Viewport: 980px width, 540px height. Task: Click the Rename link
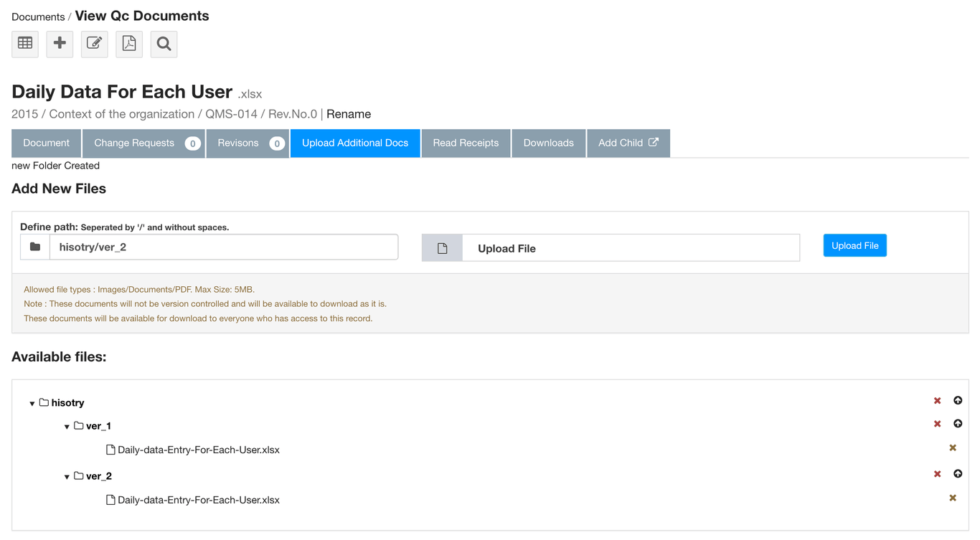click(349, 114)
